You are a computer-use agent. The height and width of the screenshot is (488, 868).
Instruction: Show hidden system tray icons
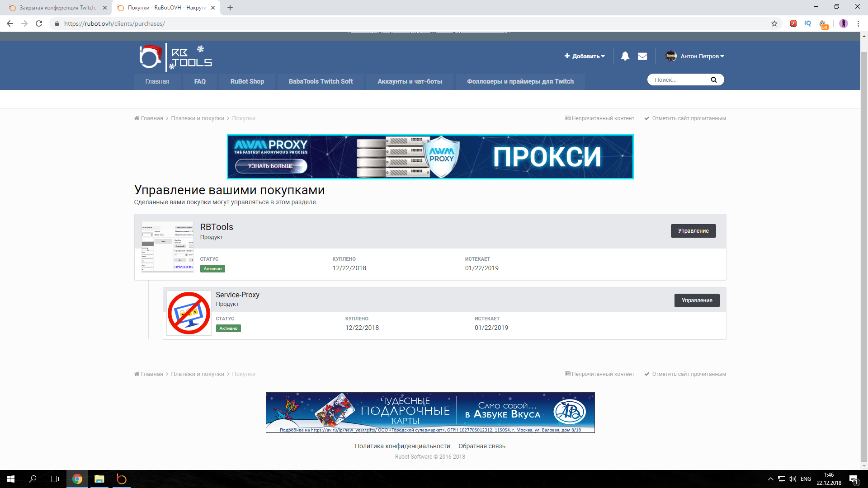tap(770, 479)
